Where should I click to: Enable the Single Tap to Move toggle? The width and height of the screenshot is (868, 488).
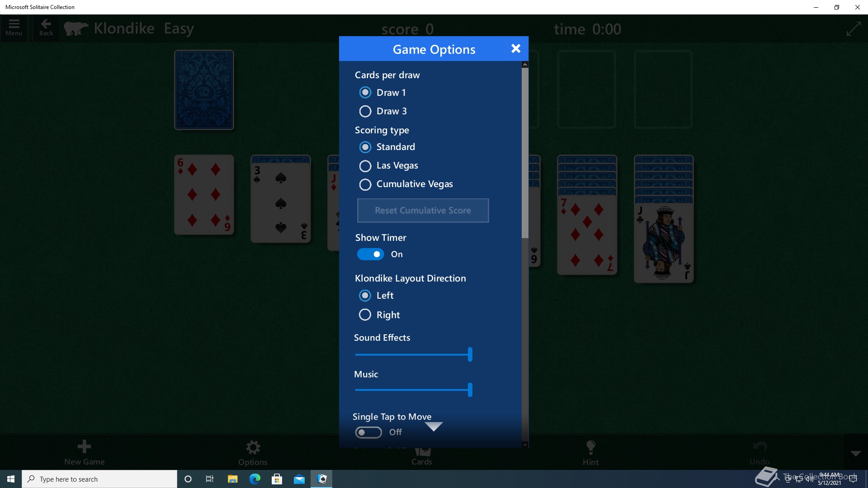click(368, 432)
